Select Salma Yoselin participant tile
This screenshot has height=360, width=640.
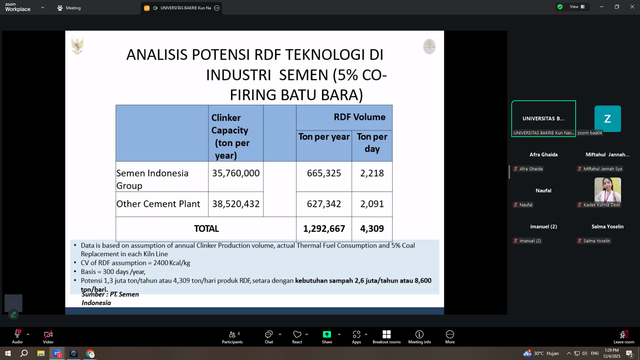pos(607,227)
